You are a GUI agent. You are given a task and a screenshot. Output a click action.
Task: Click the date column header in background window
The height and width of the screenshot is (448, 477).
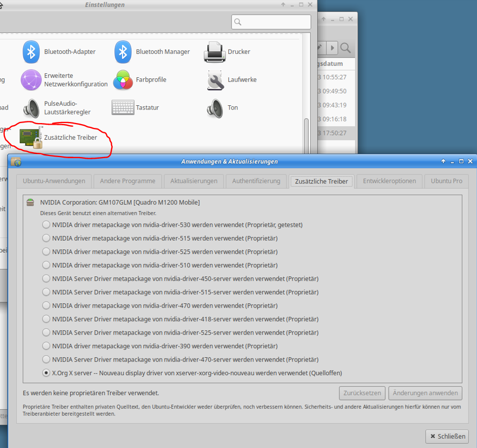336,64
